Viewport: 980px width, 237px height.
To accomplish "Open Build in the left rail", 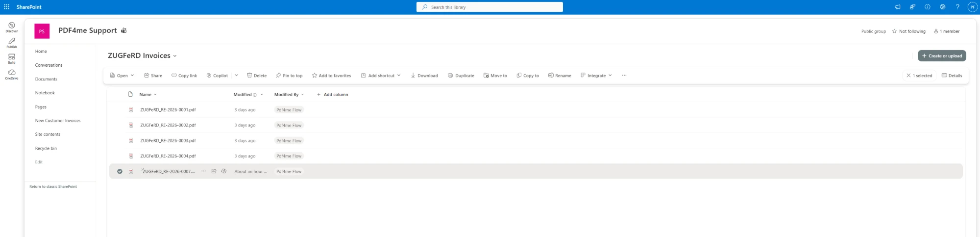I will [x=12, y=58].
